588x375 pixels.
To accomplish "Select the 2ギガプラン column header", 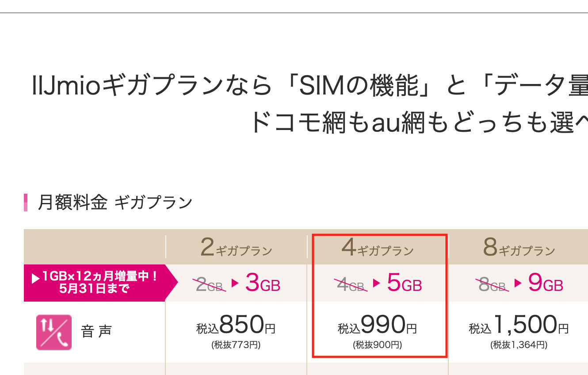I will (x=236, y=248).
